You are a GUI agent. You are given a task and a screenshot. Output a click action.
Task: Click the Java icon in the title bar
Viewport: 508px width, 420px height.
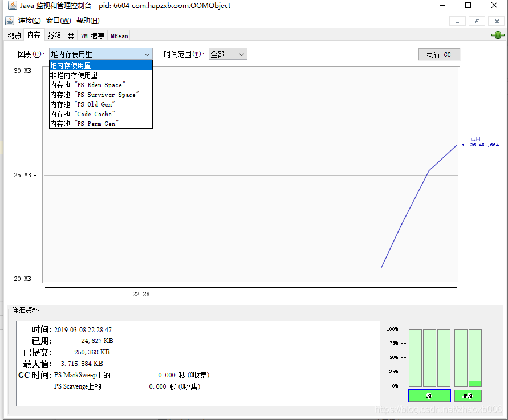point(13,6)
